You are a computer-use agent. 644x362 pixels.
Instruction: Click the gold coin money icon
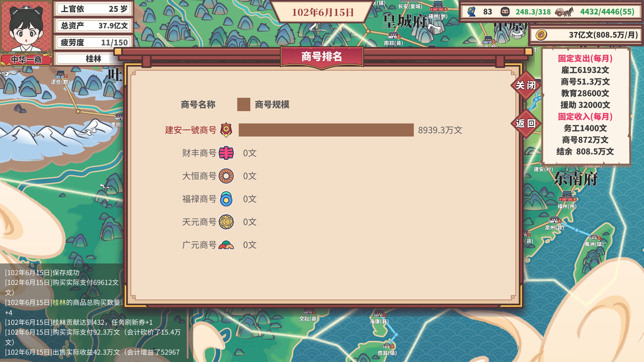pos(541,35)
